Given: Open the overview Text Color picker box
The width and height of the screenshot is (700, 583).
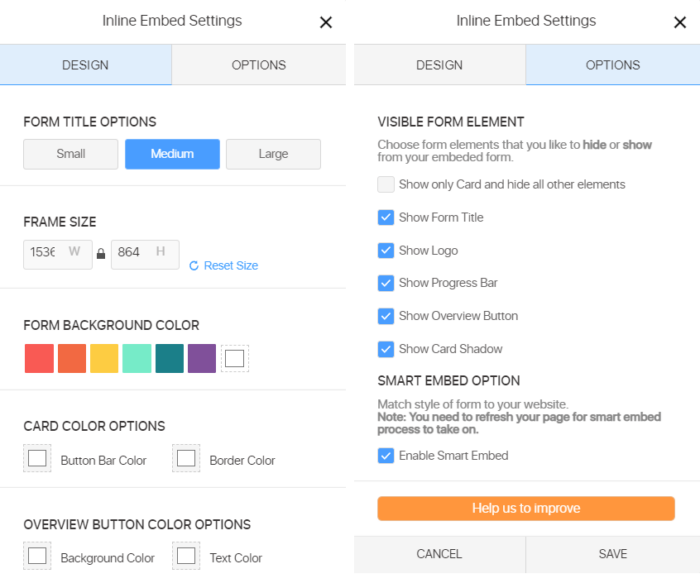Looking at the screenshot, I should pos(187,557).
